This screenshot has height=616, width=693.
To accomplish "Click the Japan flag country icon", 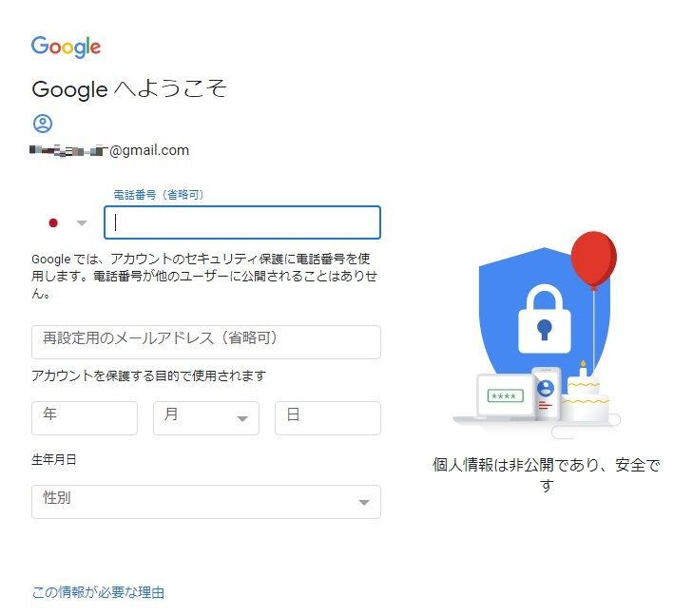I will (53, 222).
